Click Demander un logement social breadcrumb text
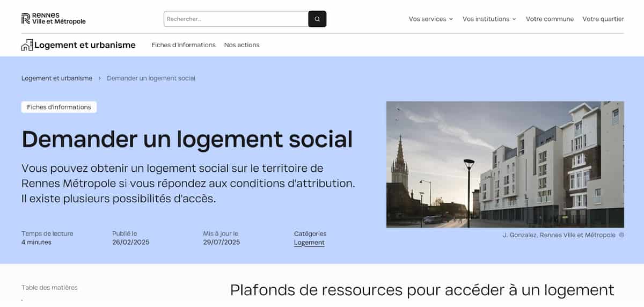 point(151,78)
